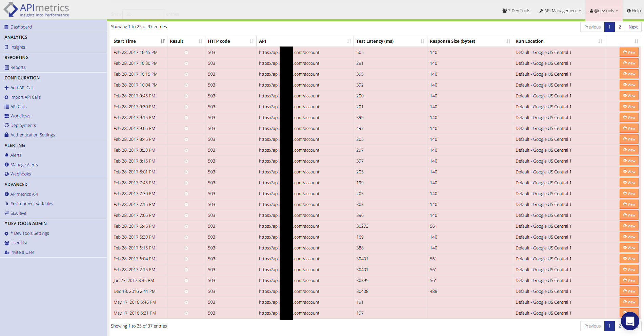Click the Add API Call plus icon
The image size is (644, 336).
(6, 88)
